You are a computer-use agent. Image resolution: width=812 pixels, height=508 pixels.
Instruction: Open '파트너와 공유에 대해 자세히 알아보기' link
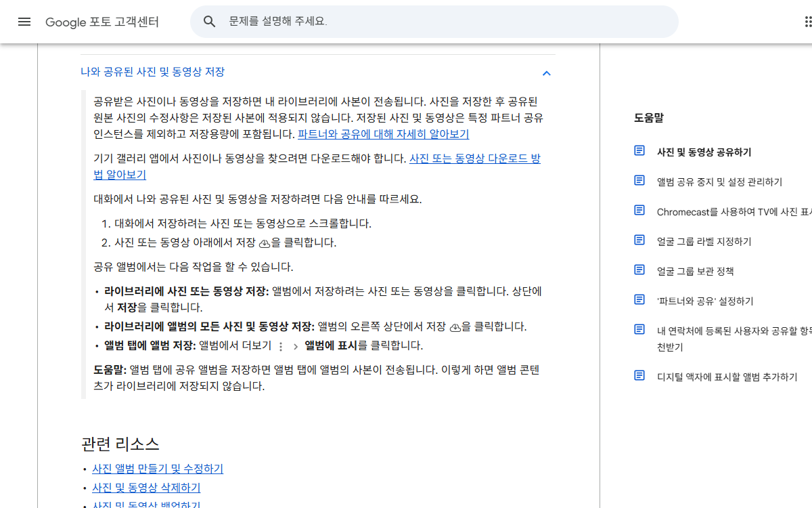tap(384, 134)
